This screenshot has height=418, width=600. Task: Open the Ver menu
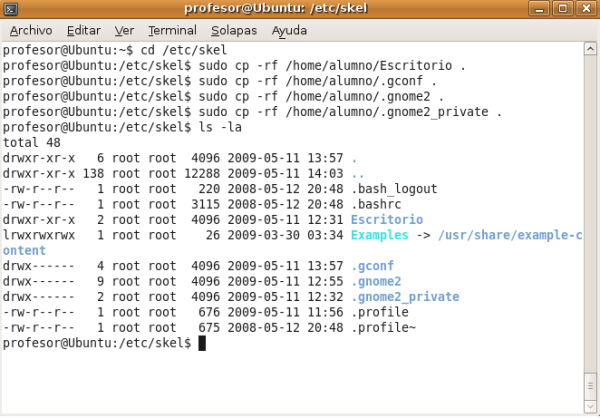[x=124, y=30]
